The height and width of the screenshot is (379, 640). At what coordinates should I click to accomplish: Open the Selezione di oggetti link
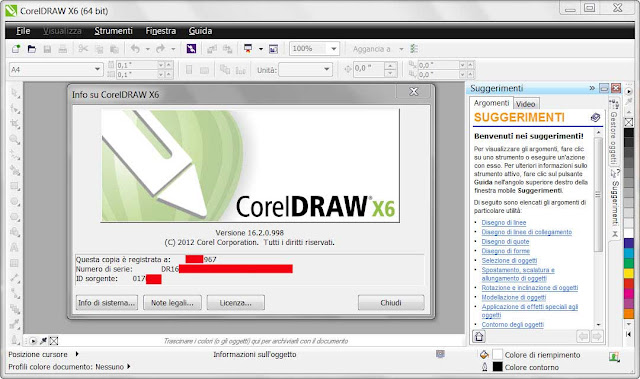tap(509, 261)
